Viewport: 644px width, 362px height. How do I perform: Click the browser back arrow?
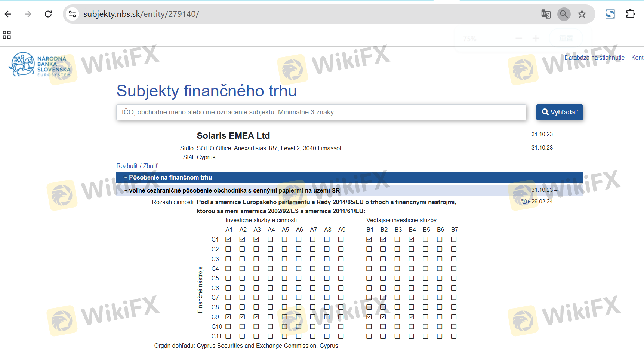tap(8, 14)
